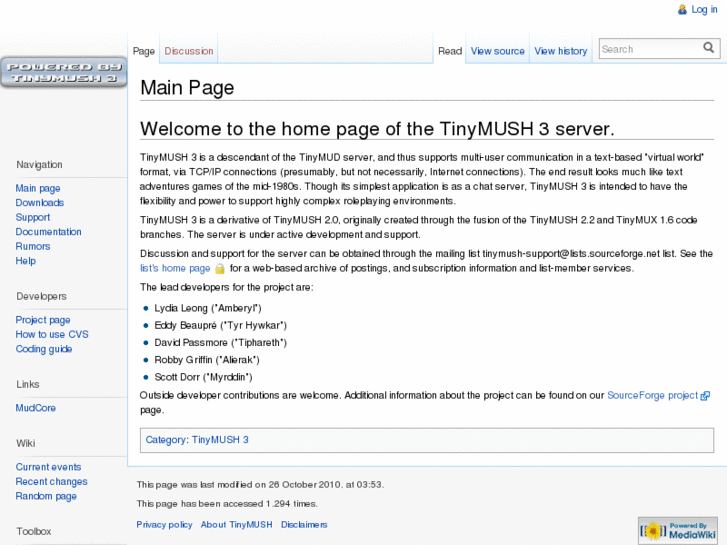This screenshot has width=727, height=545.
Task: Select the Read tab
Action: 450,51
